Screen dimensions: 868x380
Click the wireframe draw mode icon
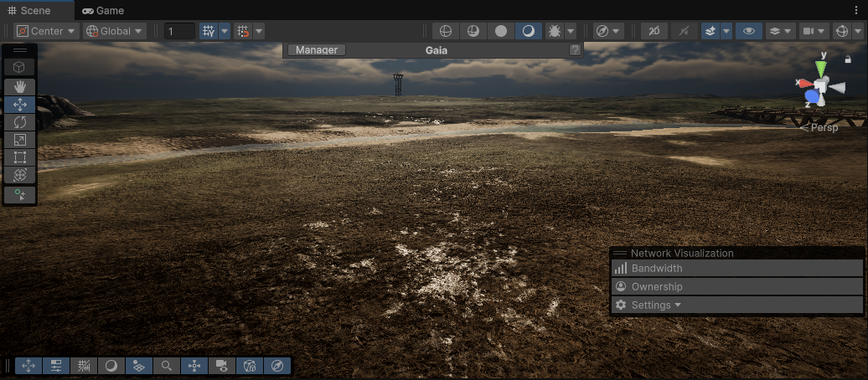point(446,31)
